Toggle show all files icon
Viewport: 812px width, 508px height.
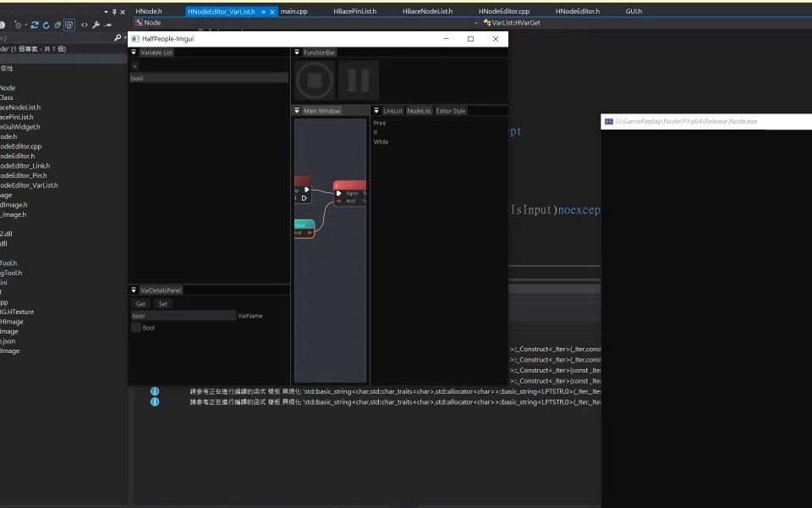[x=69, y=25]
